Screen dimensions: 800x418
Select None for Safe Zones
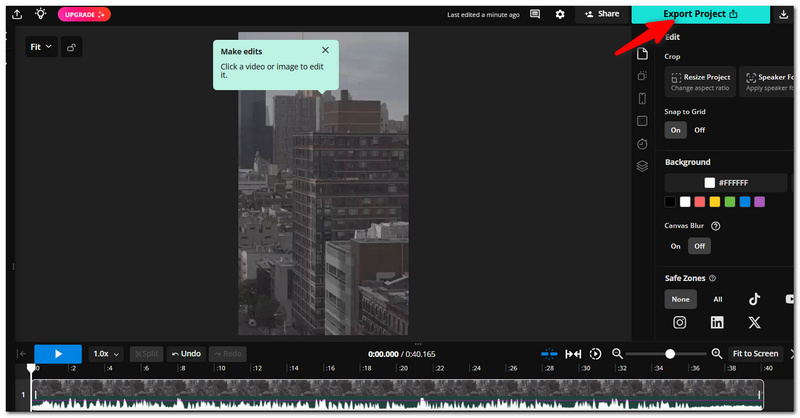tap(680, 299)
